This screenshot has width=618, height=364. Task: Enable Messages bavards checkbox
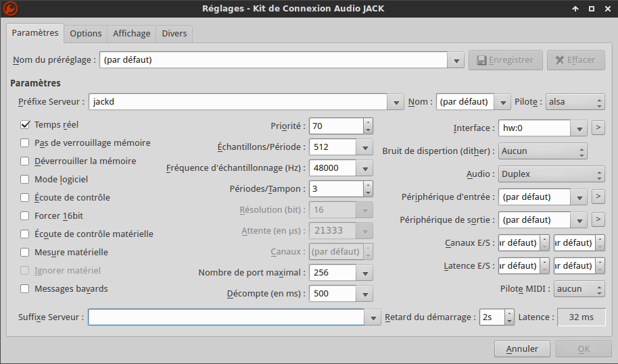(x=25, y=289)
